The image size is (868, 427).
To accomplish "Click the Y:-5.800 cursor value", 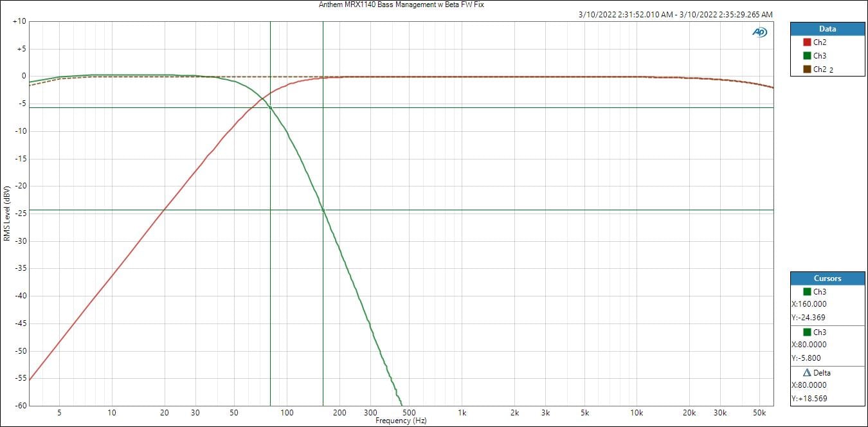I will [x=806, y=358].
